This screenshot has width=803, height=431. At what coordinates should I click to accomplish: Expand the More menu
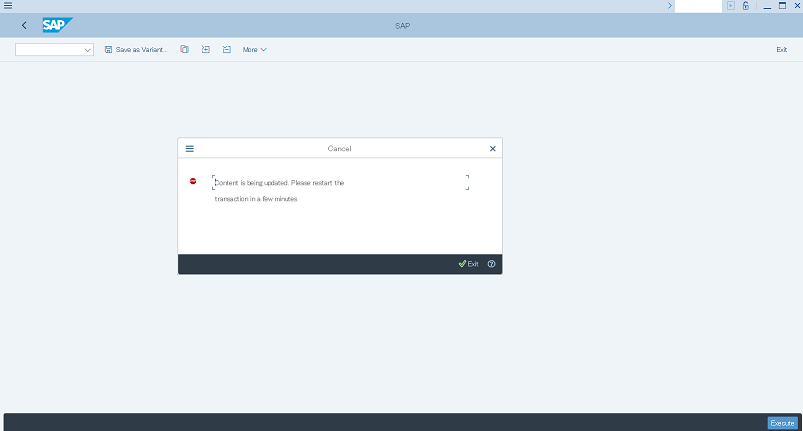(x=255, y=50)
